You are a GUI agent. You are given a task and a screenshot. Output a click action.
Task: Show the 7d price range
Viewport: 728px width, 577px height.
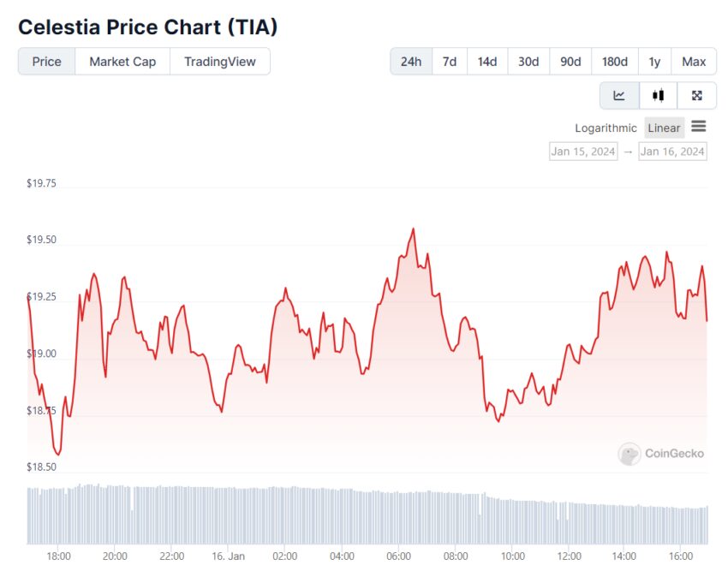[450, 62]
